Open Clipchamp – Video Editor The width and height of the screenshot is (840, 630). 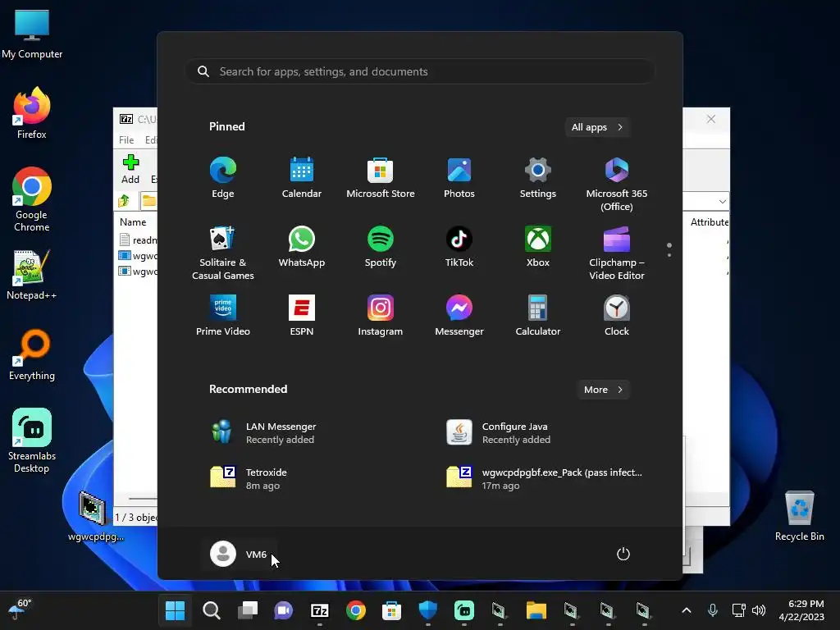pos(617,253)
